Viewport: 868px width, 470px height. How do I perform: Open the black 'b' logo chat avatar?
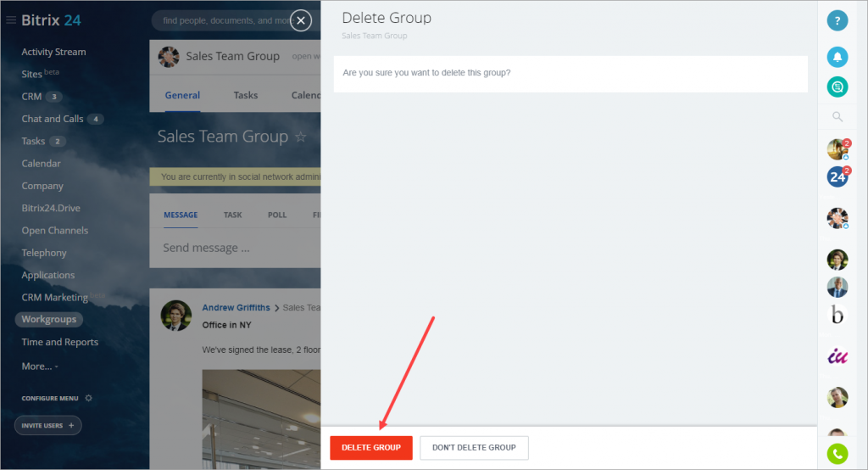tap(837, 314)
